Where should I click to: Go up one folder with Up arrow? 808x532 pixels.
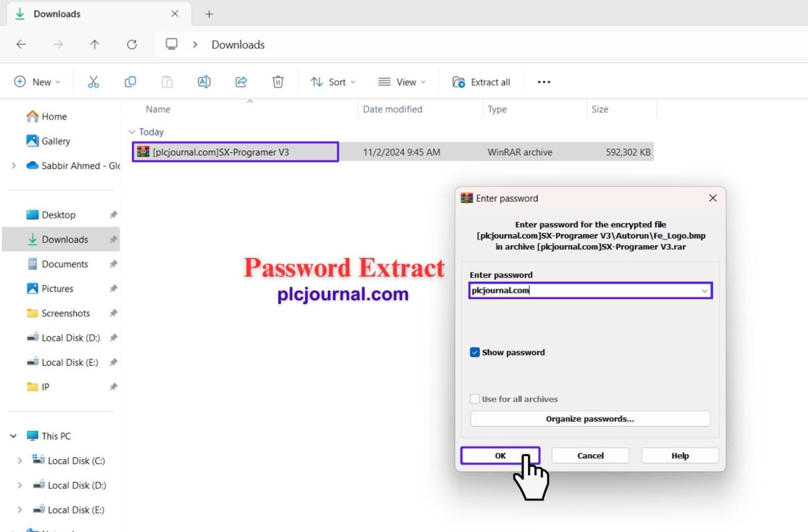pos(95,45)
